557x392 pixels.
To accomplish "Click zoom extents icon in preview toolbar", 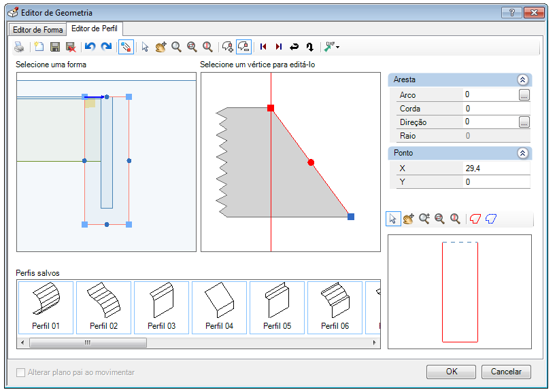I will [439, 219].
